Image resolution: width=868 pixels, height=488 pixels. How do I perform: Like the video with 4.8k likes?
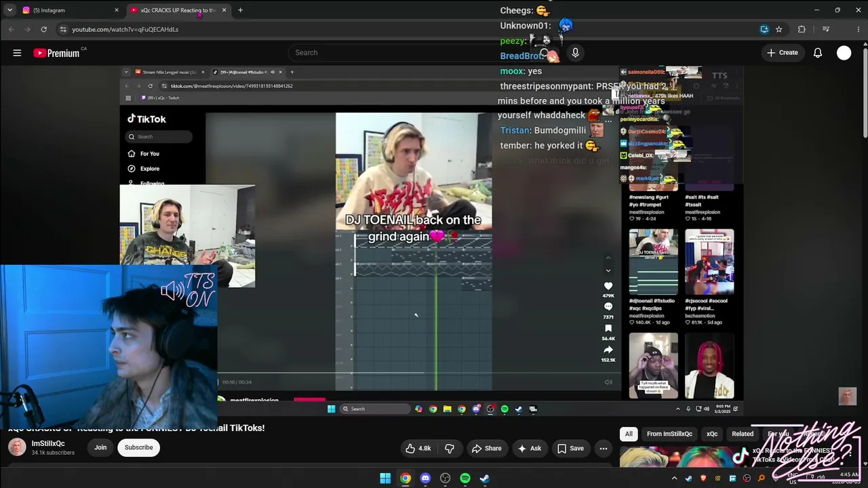418,448
